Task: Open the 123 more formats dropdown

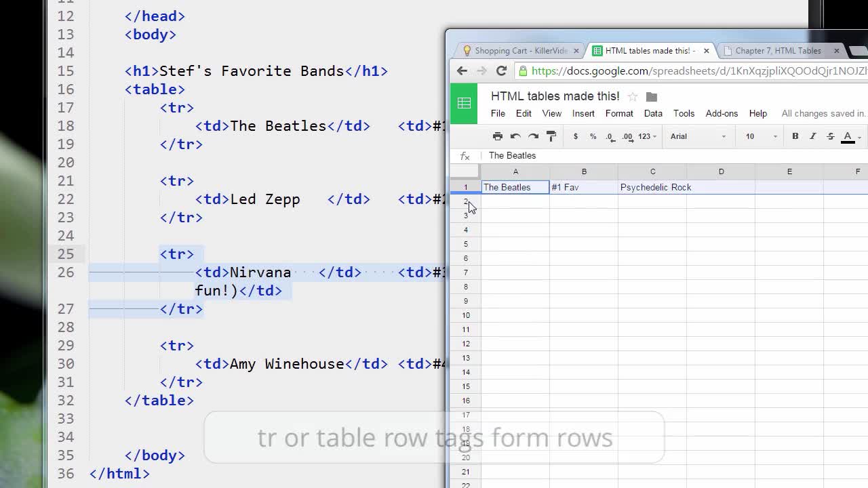Action: [x=647, y=136]
